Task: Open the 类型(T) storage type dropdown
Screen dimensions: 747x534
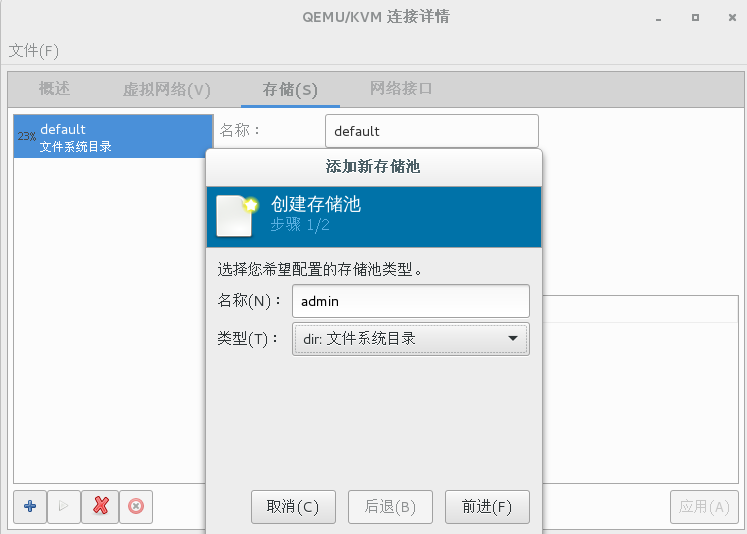Action: (411, 339)
